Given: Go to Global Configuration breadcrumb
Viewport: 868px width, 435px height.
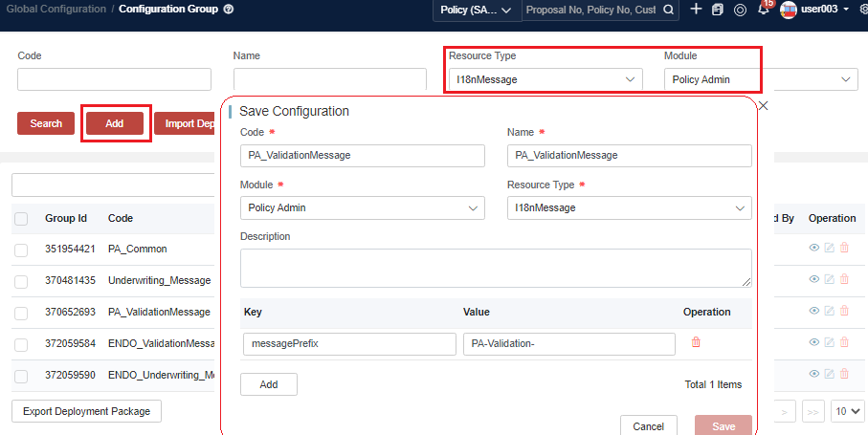Looking at the screenshot, I should point(55,10).
